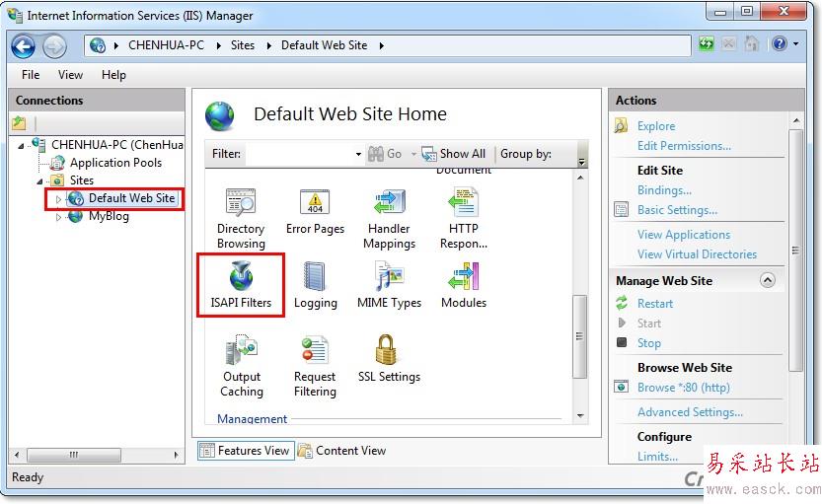Click the green Refresh page icon

pos(707,43)
